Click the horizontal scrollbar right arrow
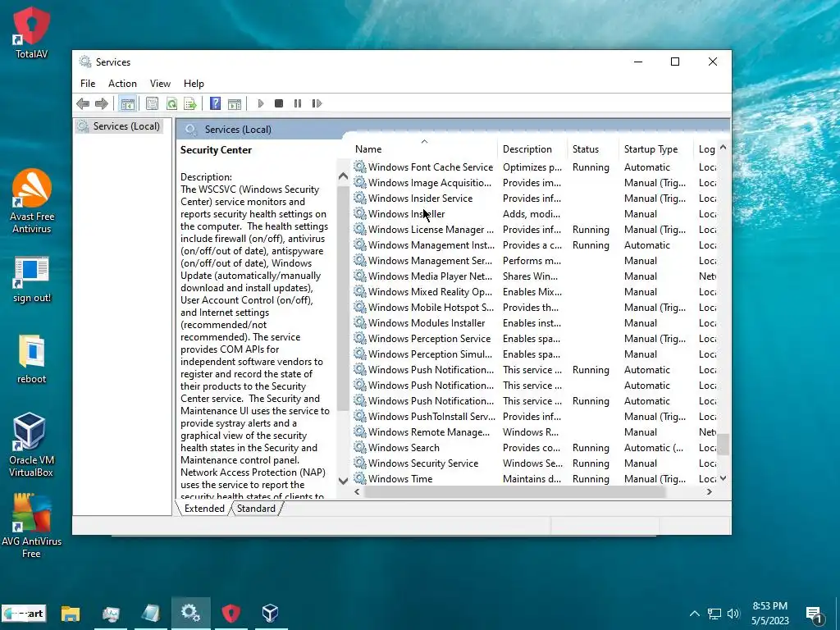The width and height of the screenshot is (840, 630). click(x=710, y=492)
